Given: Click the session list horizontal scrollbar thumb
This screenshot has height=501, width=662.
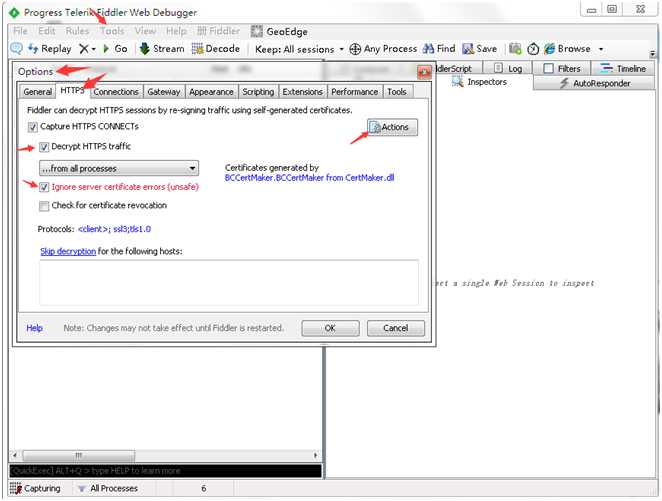Looking at the screenshot, I should point(79,455).
